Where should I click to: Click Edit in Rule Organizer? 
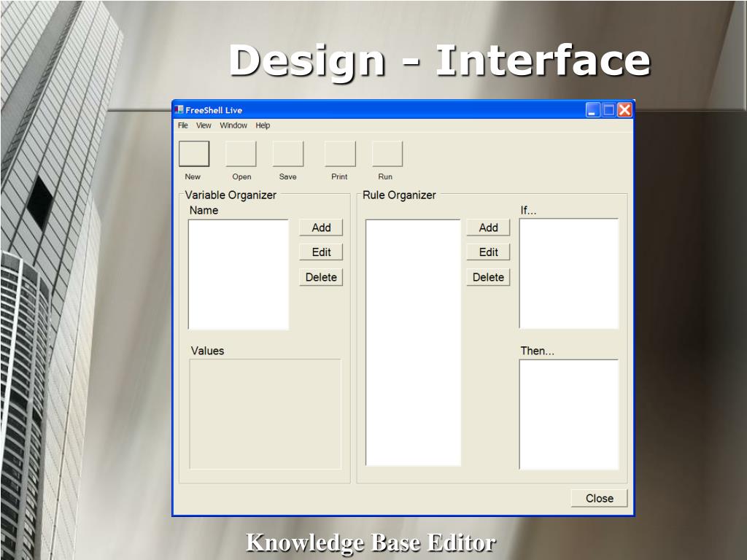488,252
